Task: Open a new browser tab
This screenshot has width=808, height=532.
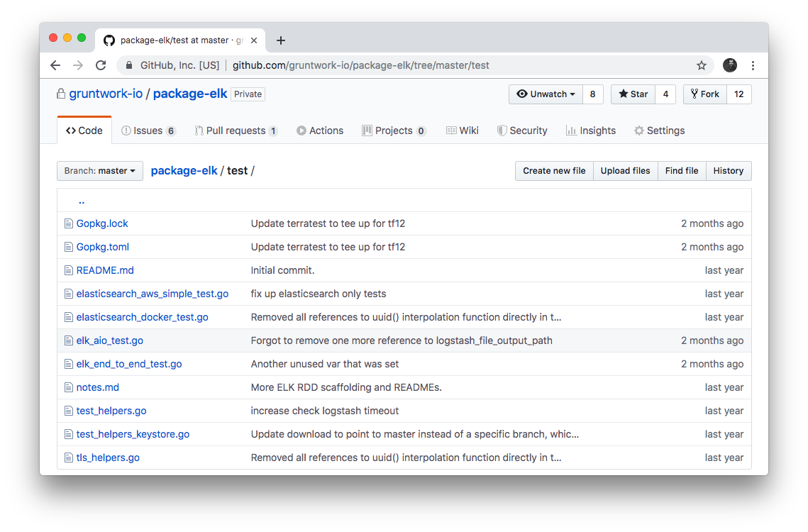Action: point(281,40)
